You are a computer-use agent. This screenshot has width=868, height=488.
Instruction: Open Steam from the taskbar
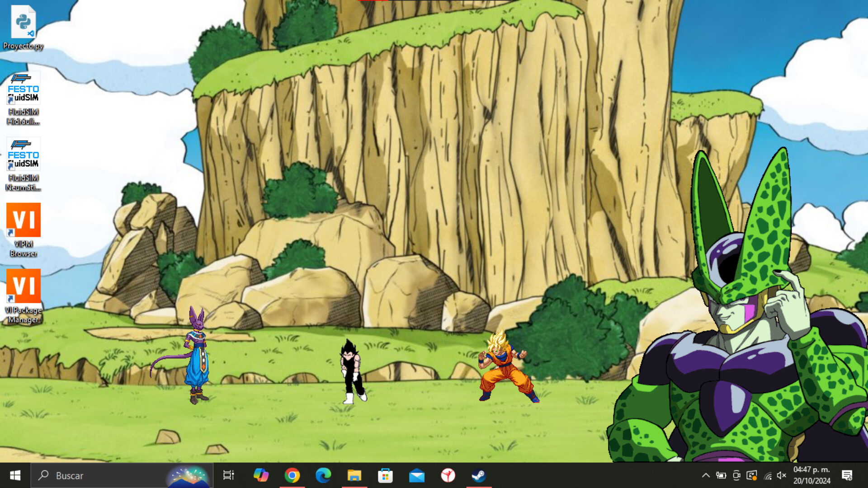coord(479,475)
